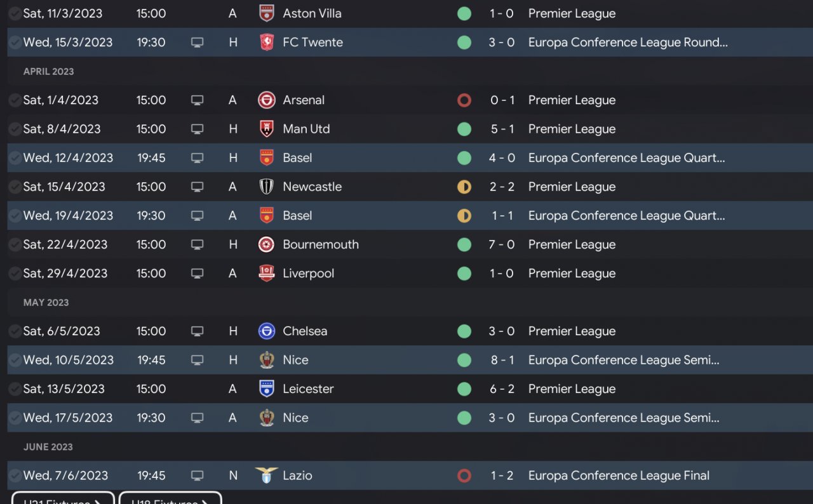Toggle the checkmark for Sat, 1/4/2023 fixture
The width and height of the screenshot is (813, 504).
tap(15, 100)
